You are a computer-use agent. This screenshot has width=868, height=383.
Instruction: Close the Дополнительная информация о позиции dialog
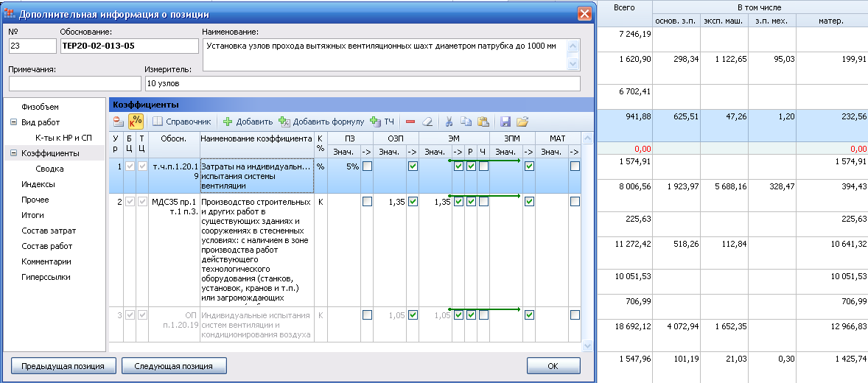(x=584, y=13)
